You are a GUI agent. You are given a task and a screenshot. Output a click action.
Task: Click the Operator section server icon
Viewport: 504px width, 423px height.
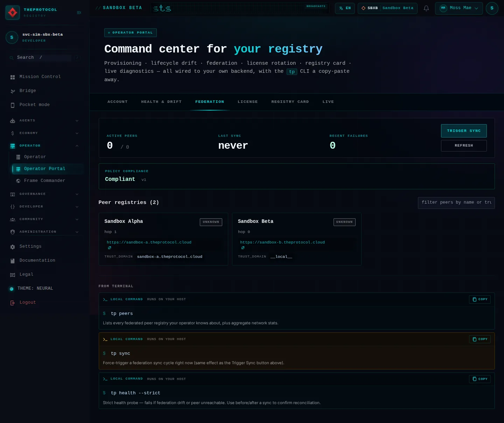click(x=13, y=146)
